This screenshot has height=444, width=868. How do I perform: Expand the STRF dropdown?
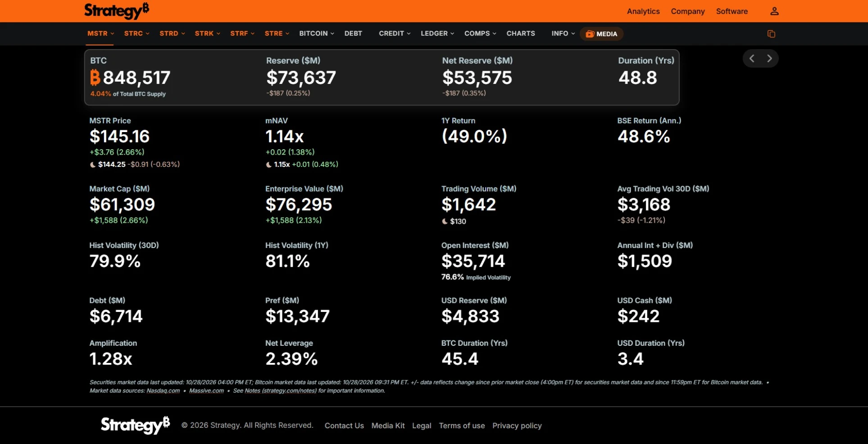pos(242,33)
